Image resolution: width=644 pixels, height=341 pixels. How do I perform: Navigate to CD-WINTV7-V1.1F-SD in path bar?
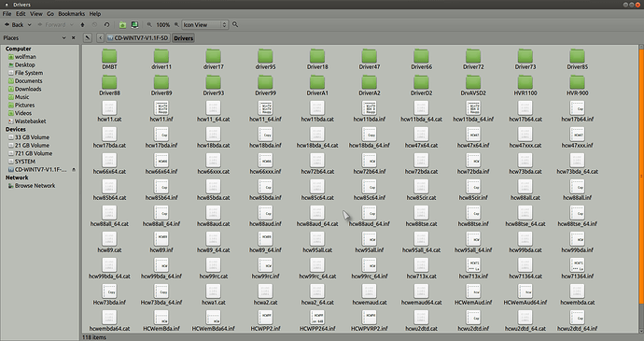[137, 38]
